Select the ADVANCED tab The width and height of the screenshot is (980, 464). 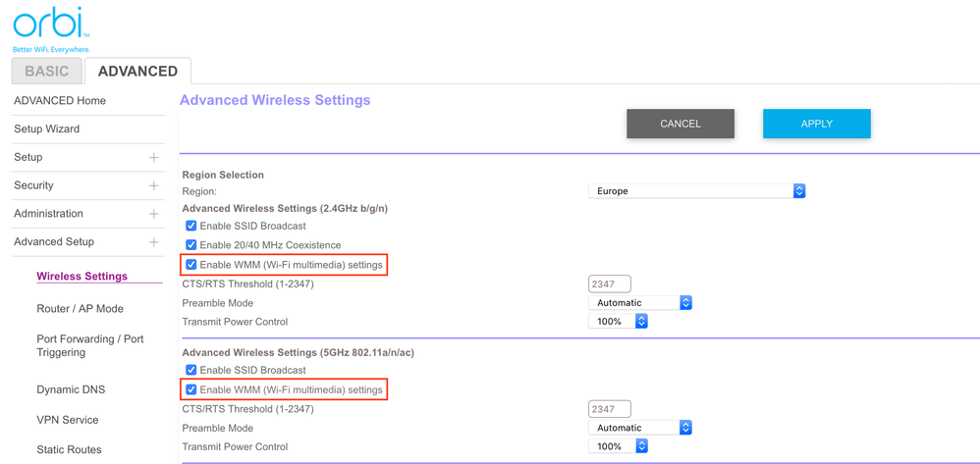(137, 71)
